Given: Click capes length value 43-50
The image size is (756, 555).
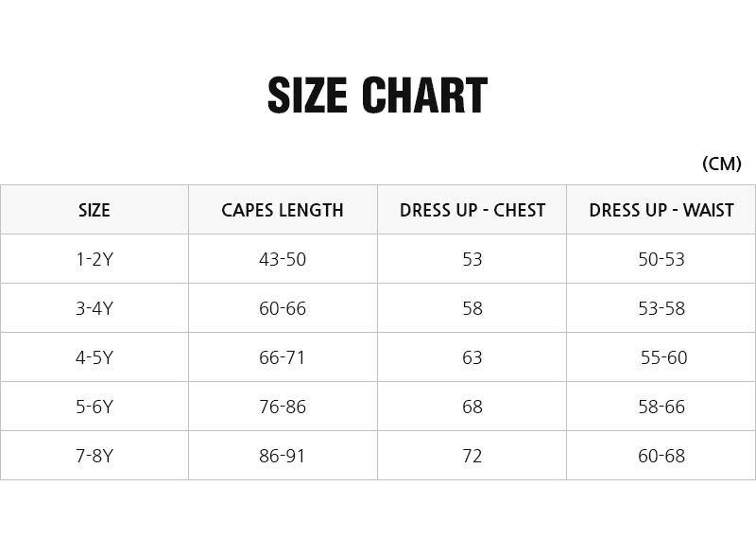Looking at the screenshot, I should [283, 259].
